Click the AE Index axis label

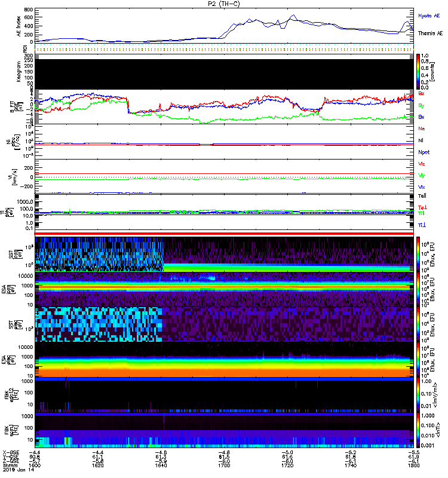point(19,26)
